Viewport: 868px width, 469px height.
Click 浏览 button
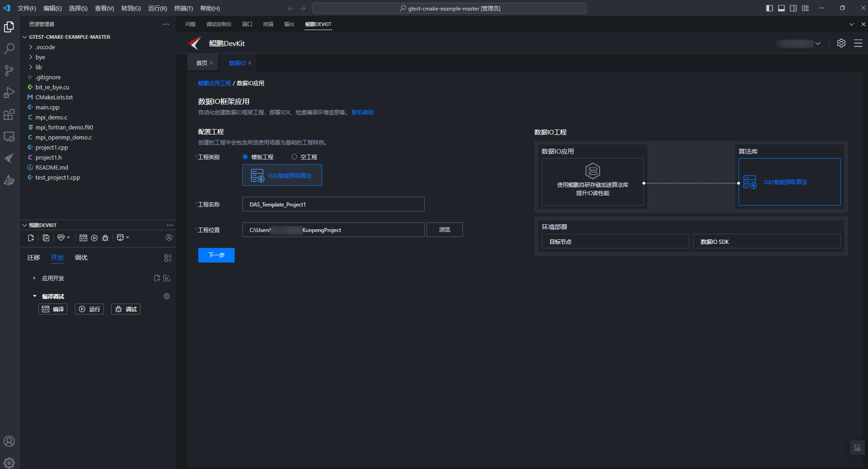pos(445,230)
